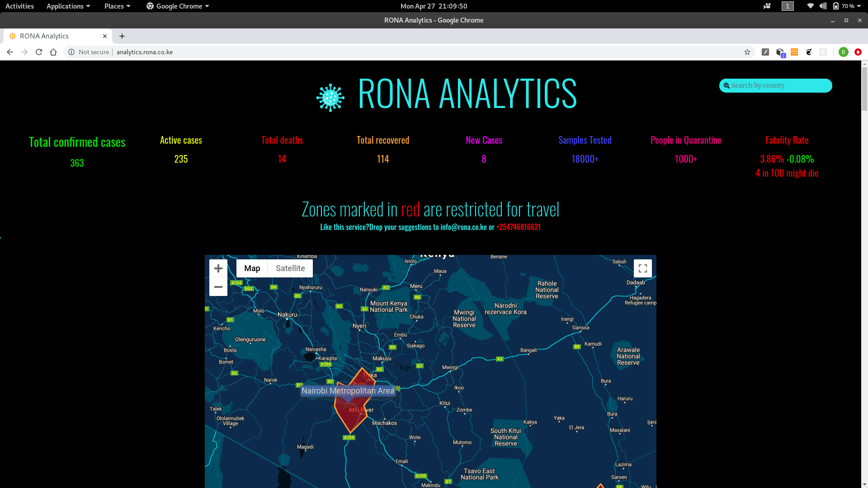
Task: Open the Google Chrome menu in top bar
Action: [177, 6]
